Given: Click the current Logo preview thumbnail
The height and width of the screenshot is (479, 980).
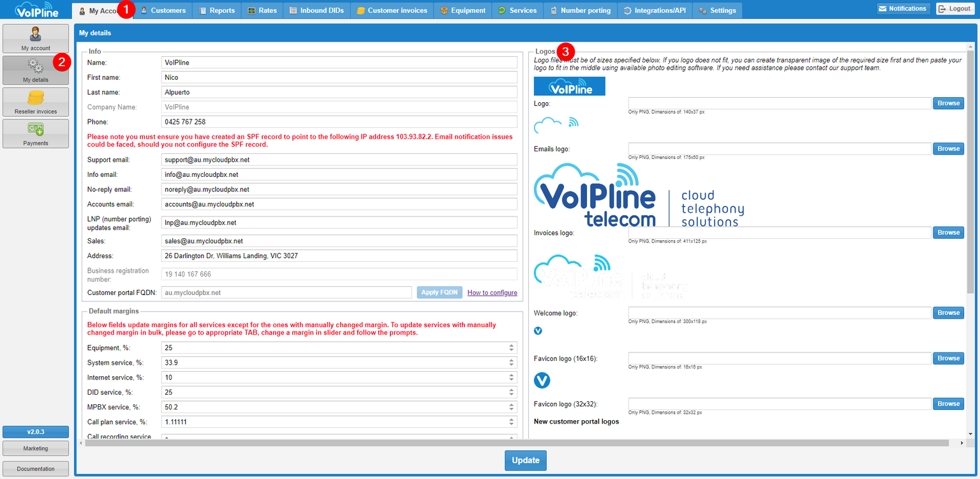Looking at the screenshot, I should tap(570, 86).
